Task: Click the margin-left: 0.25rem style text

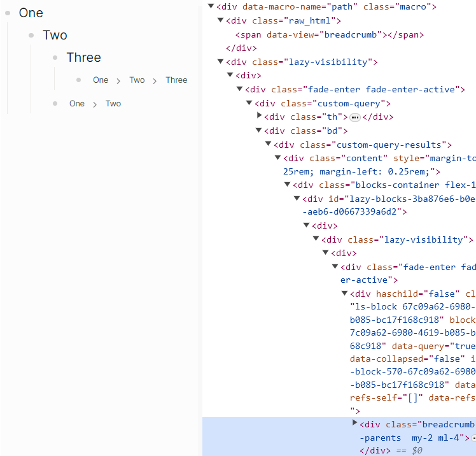Action: point(374,172)
